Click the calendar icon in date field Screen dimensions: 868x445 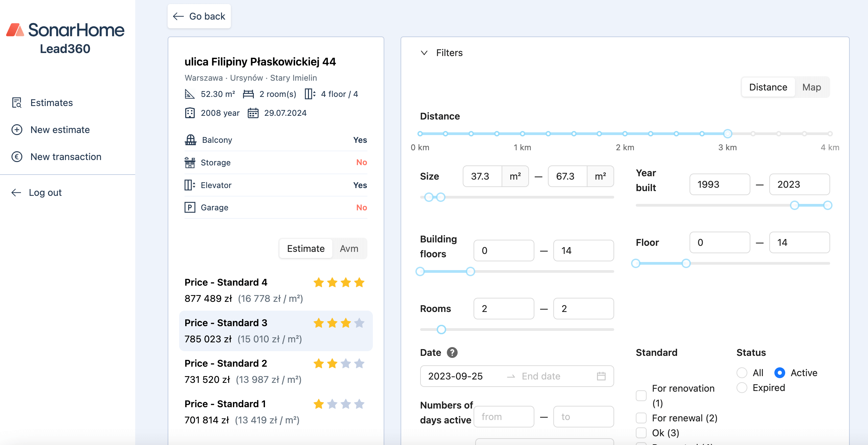click(601, 376)
